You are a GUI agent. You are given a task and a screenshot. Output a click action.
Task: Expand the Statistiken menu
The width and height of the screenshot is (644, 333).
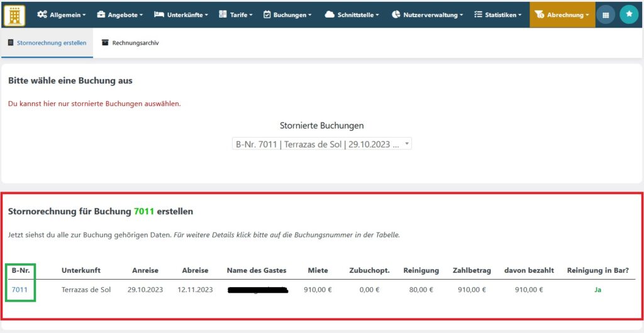click(497, 14)
